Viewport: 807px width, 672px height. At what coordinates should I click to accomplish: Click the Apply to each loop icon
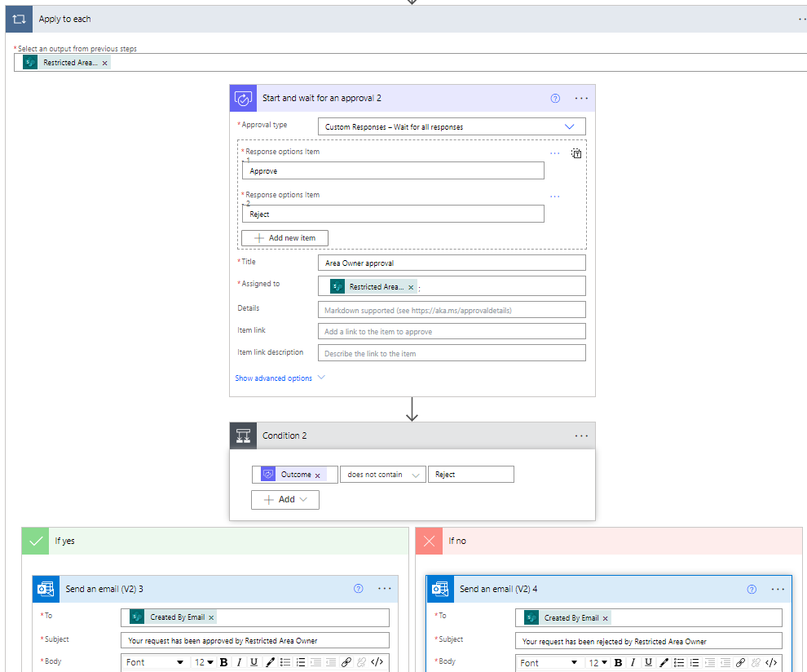click(x=19, y=19)
